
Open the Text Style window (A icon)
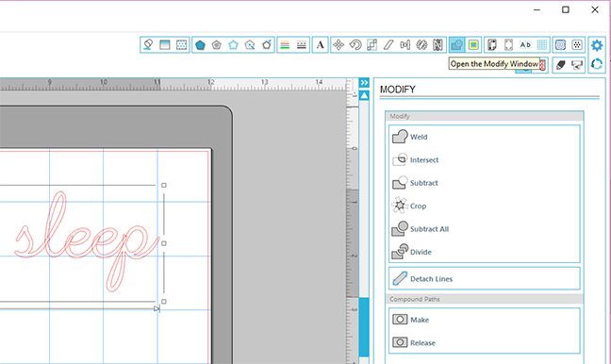(x=321, y=45)
